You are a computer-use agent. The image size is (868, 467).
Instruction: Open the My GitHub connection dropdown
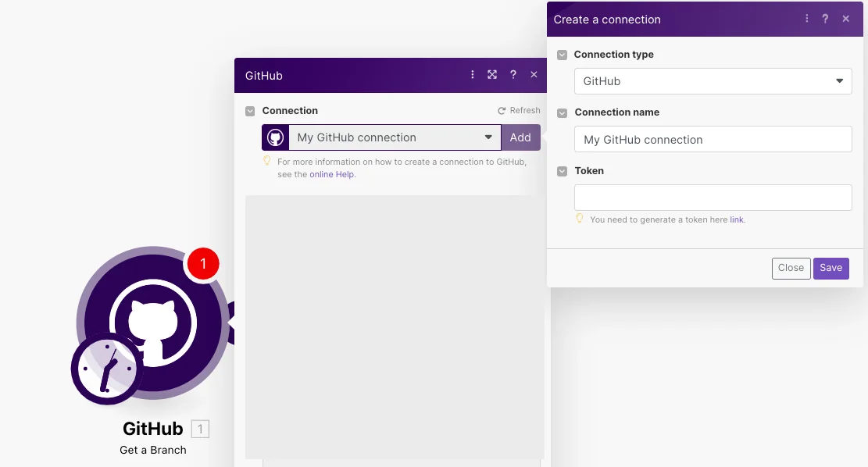tap(395, 137)
